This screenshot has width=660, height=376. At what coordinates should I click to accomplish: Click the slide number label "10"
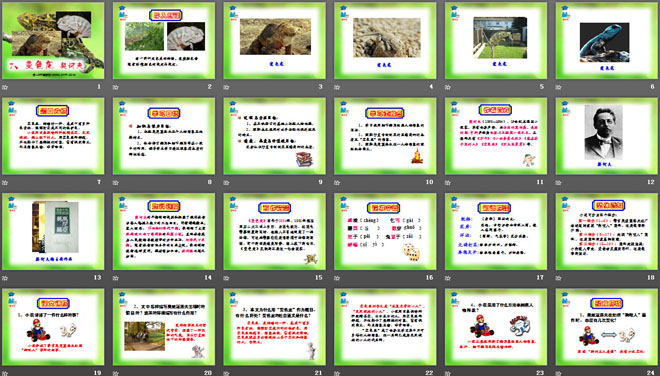point(429,182)
